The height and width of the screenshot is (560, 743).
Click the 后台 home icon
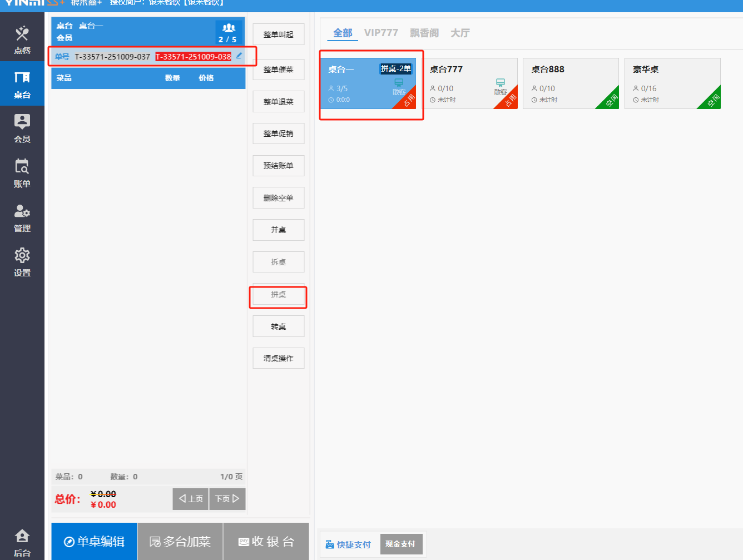coord(22,542)
